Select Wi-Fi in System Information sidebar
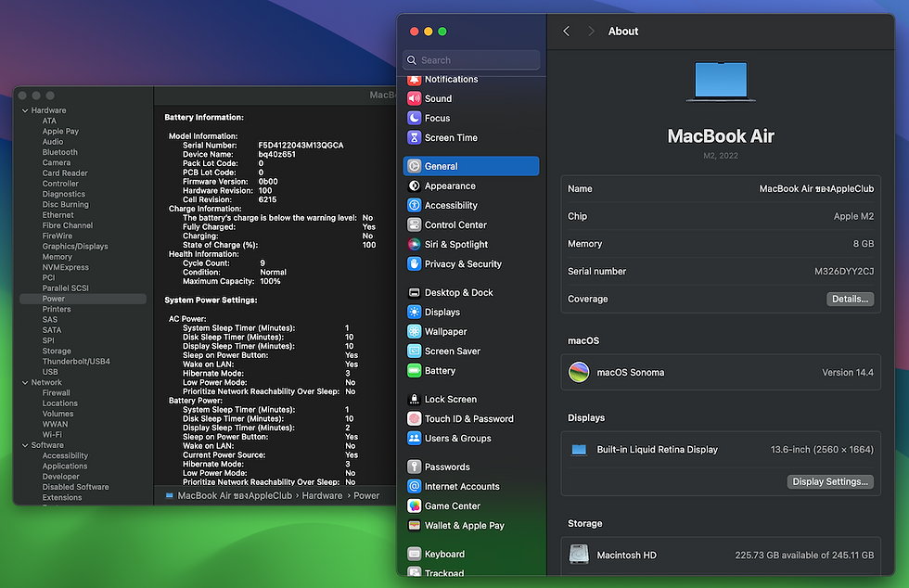 (52, 434)
